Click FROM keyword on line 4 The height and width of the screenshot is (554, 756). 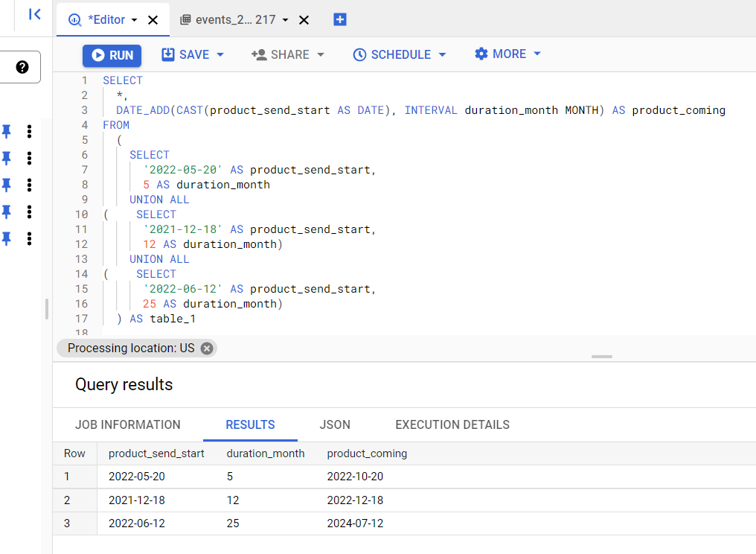coord(116,126)
